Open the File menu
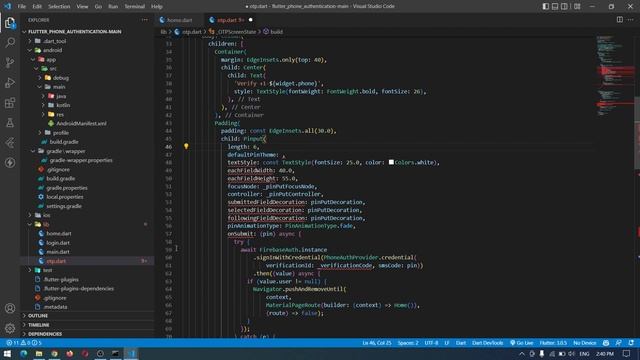Screen dimensions: 640x360 point(22,7)
